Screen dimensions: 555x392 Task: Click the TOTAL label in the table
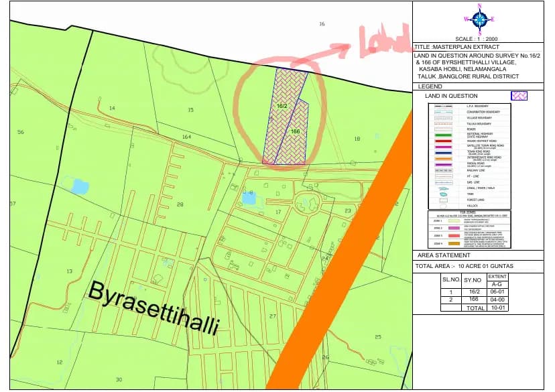coord(475,308)
